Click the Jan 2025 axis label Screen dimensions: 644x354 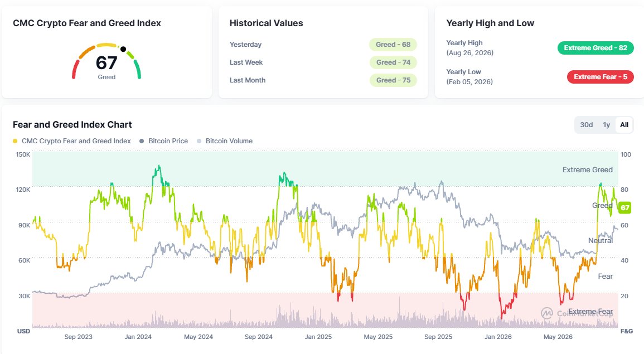[x=318, y=337]
